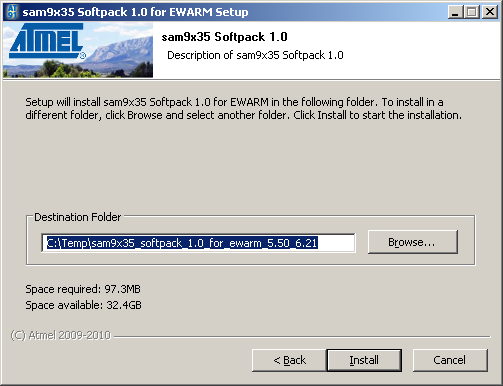Click the 'Setup will install sam9x35 Softpack' text

pos(243,108)
